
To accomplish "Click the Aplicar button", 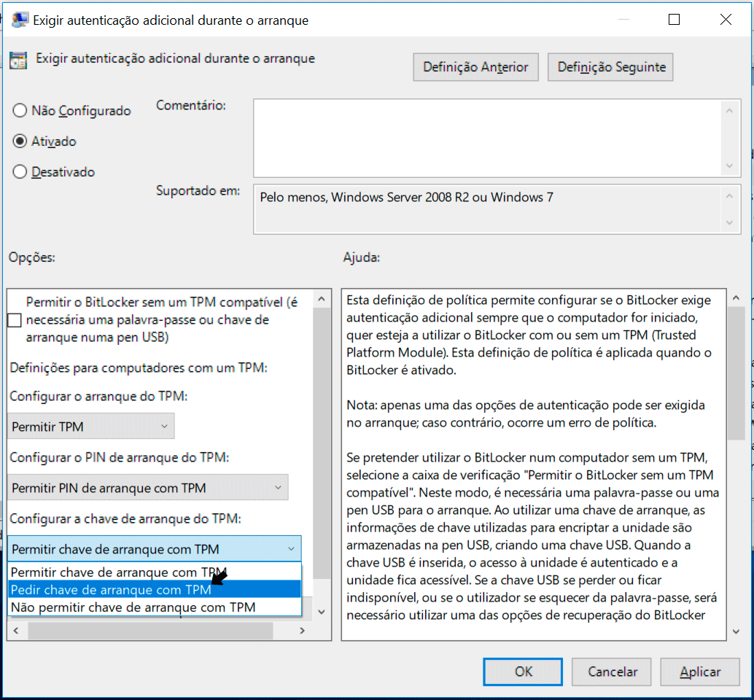I will coord(700,672).
